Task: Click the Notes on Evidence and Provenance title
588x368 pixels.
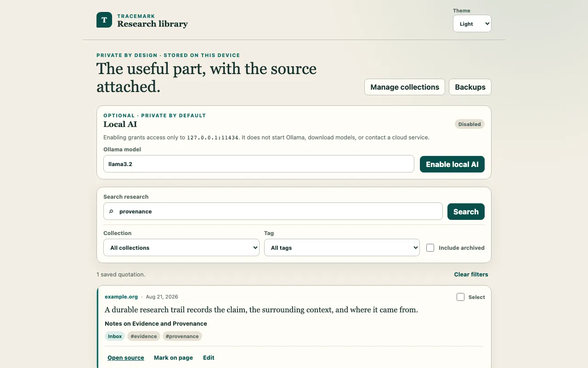Action: point(156,323)
